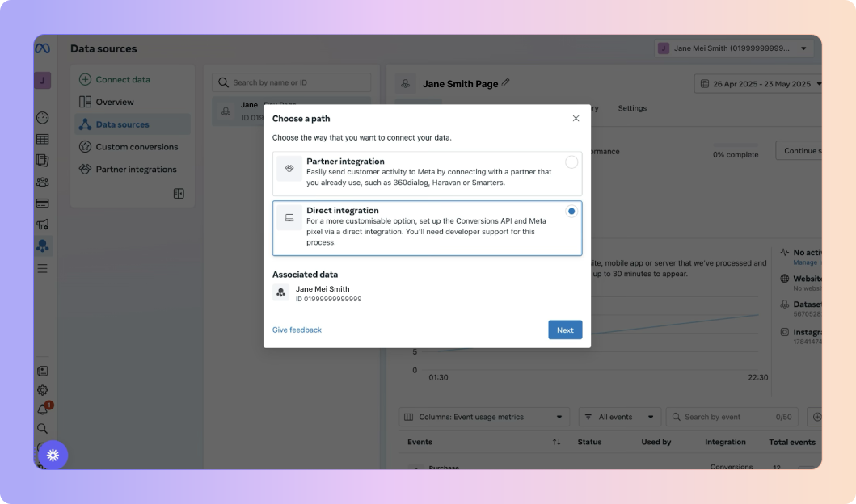This screenshot has width=856, height=504.
Task: Click the Search by event field
Action: click(x=732, y=417)
